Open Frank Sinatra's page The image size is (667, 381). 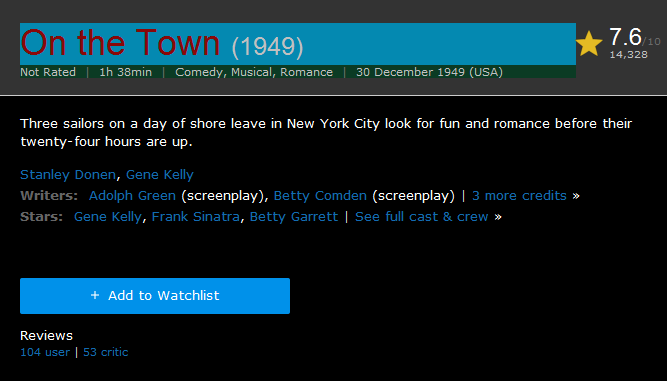tap(196, 216)
